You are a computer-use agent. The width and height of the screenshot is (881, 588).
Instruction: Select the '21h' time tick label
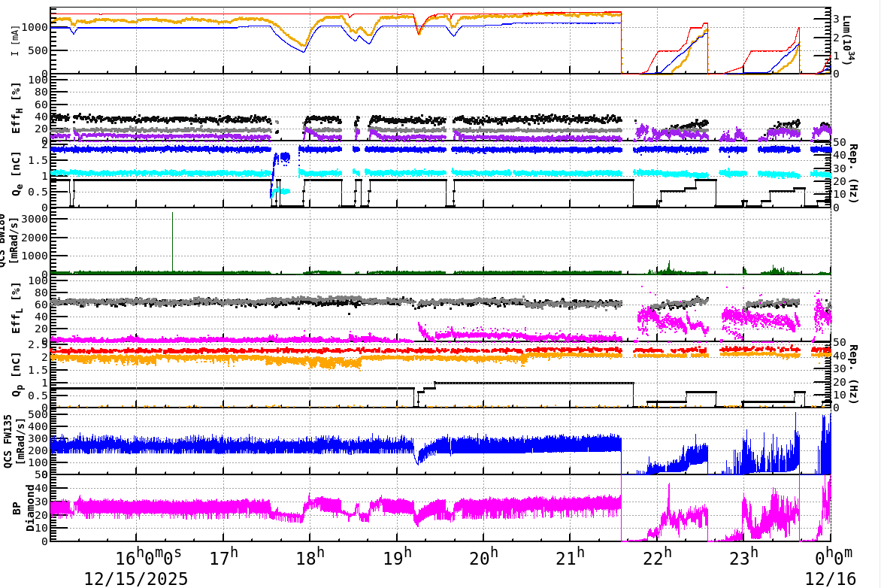pyautogui.click(x=571, y=556)
